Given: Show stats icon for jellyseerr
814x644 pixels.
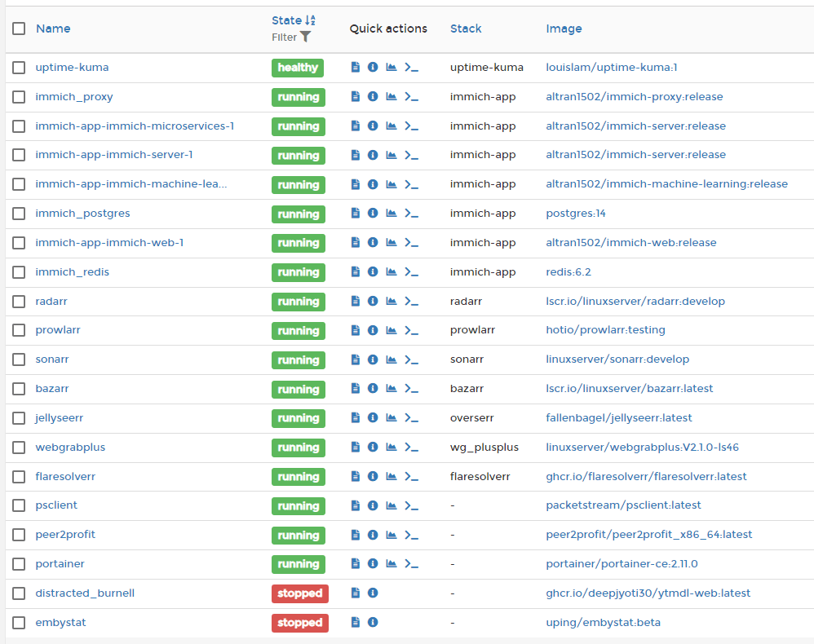Looking at the screenshot, I should [x=392, y=417].
